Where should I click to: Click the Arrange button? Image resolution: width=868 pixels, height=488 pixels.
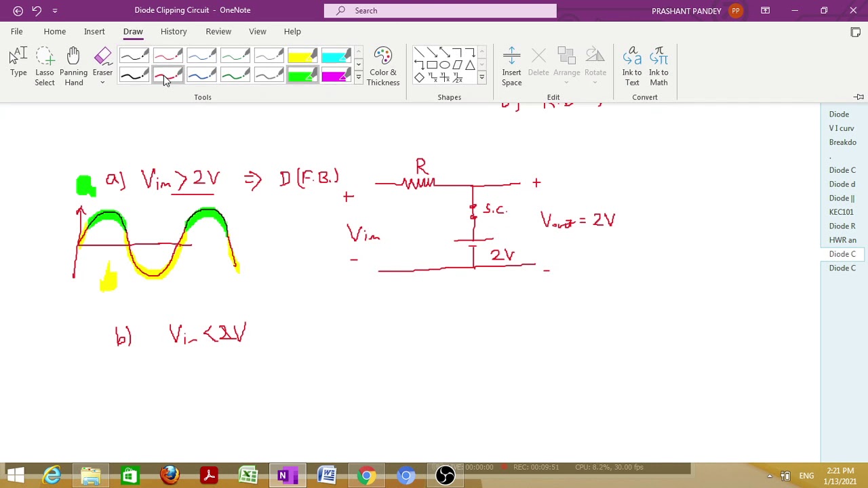566,66
